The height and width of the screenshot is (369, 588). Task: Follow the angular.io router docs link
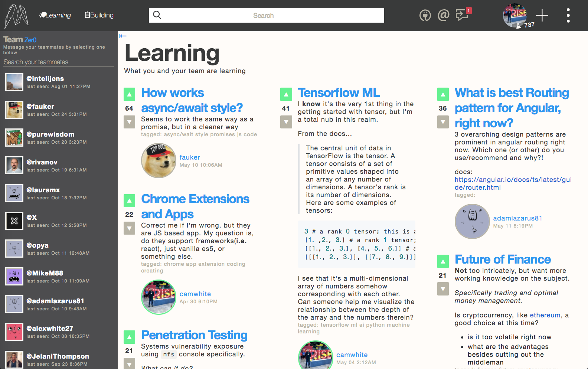pyautogui.click(x=513, y=183)
